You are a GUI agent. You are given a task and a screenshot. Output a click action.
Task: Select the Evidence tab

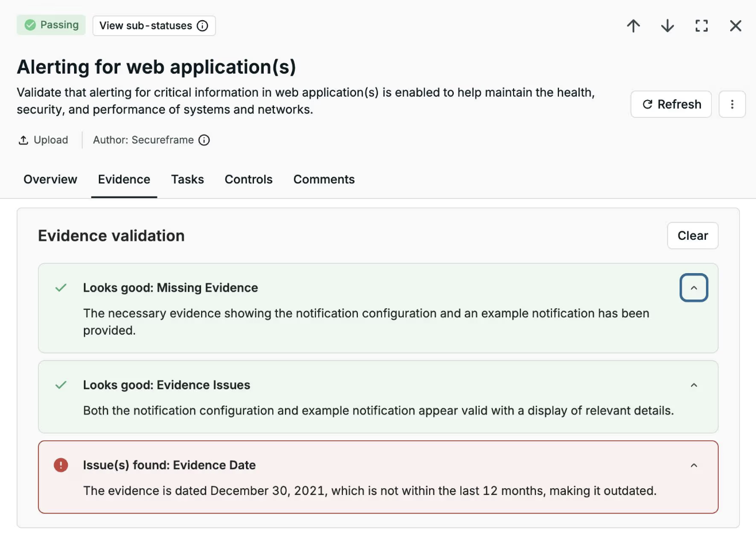(x=124, y=179)
